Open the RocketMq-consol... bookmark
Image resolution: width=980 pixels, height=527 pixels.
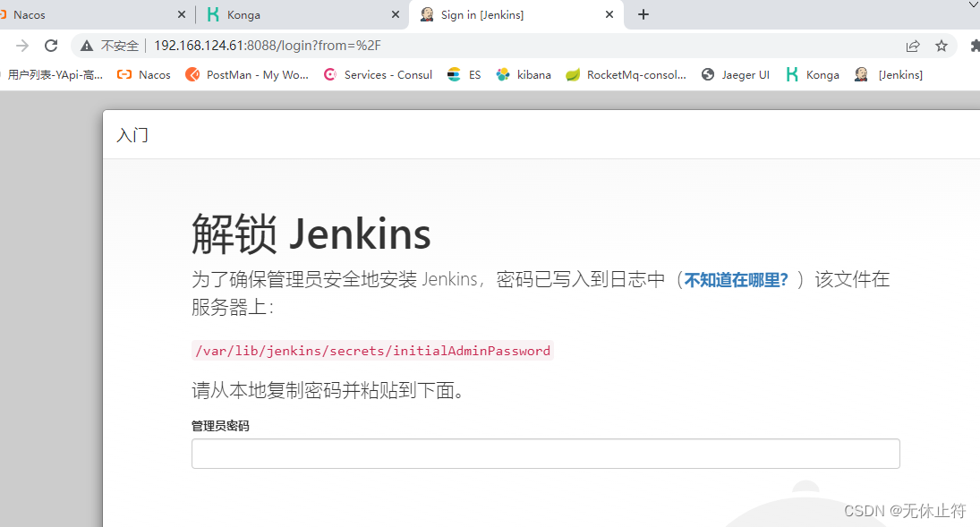626,75
